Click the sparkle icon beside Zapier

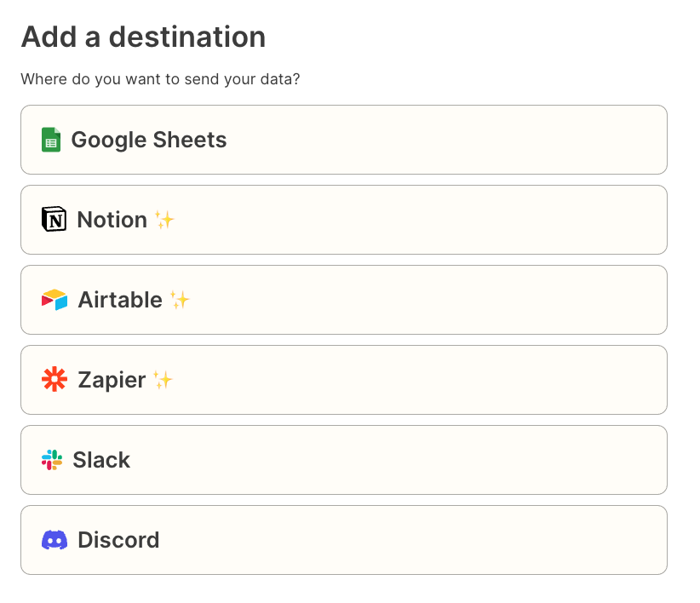[x=163, y=379]
